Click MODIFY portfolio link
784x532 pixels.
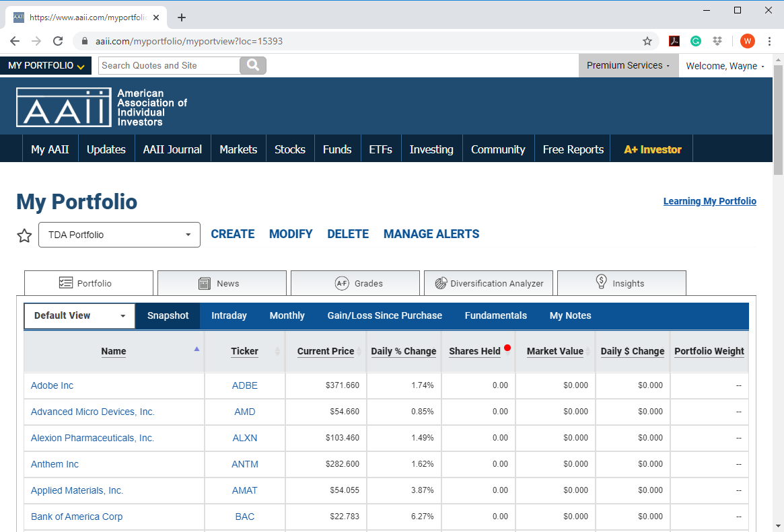[291, 234]
